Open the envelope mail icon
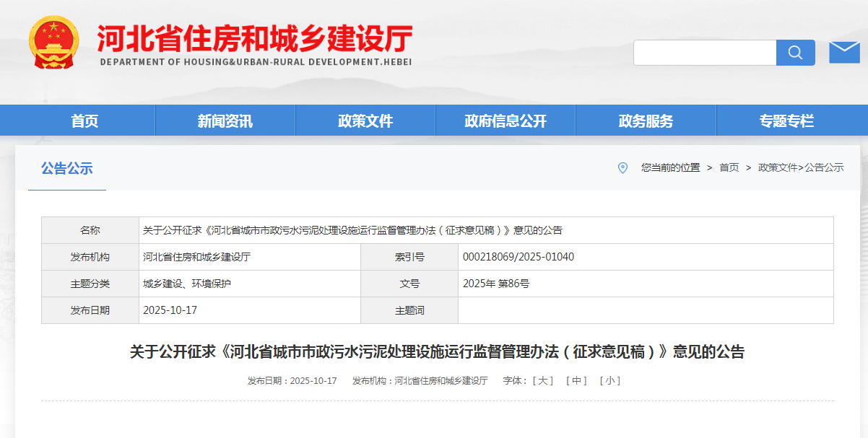 pyautogui.click(x=844, y=53)
